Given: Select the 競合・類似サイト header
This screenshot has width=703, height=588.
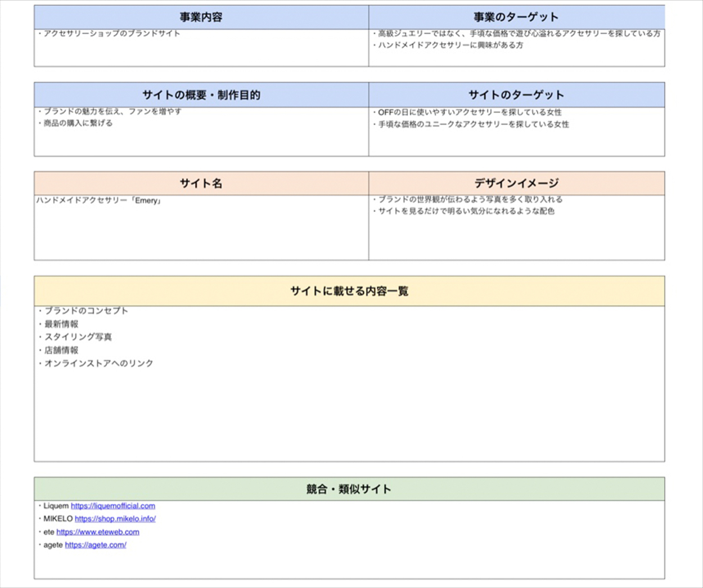Looking at the screenshot, I should click(x=349, y=489).
